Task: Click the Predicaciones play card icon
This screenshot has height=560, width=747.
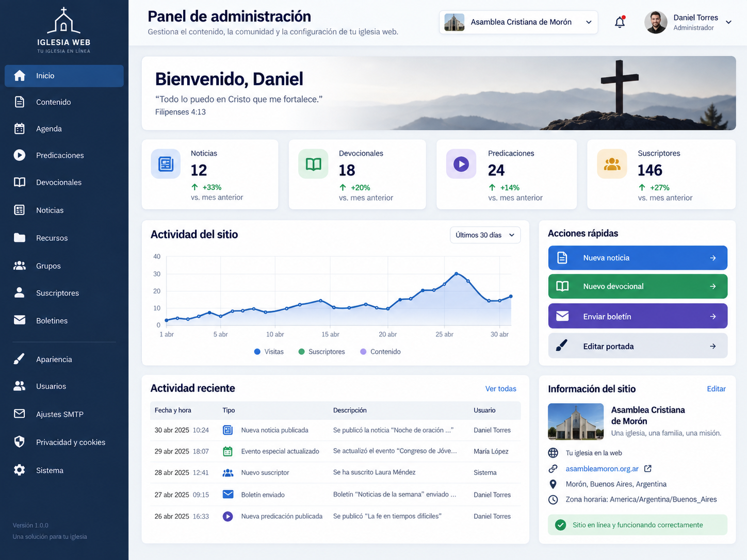Action: tap(461, 164)
